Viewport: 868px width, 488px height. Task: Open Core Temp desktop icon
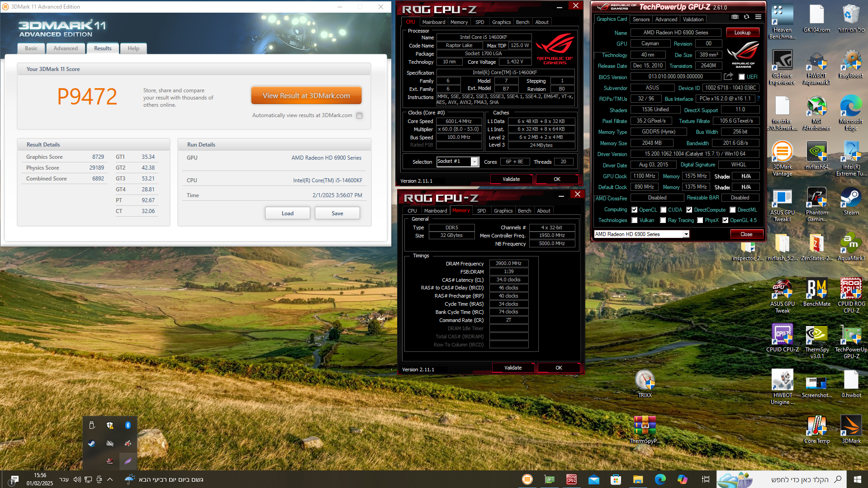[817, 430]
